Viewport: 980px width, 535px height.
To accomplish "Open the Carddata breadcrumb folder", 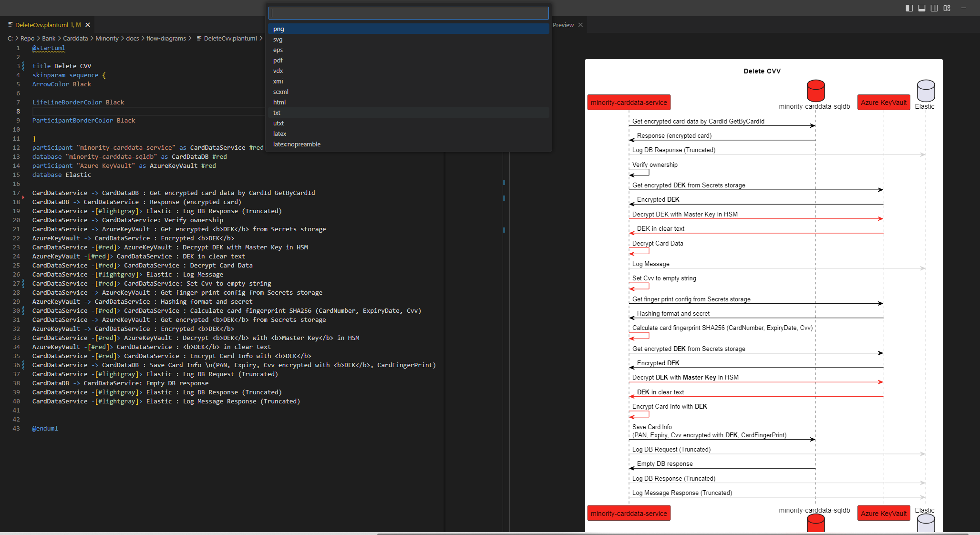I will (x=75, y=39).
